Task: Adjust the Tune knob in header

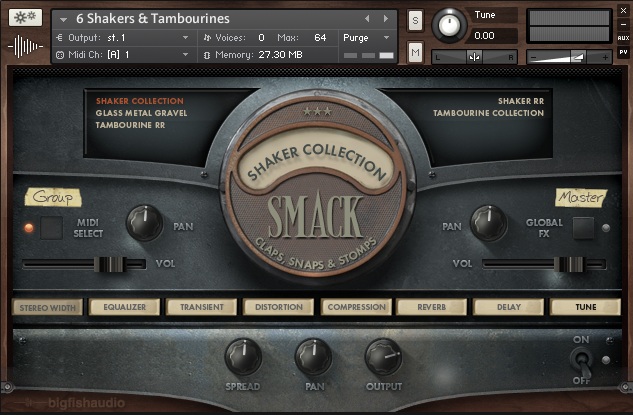Action: [x=449, y=25]
